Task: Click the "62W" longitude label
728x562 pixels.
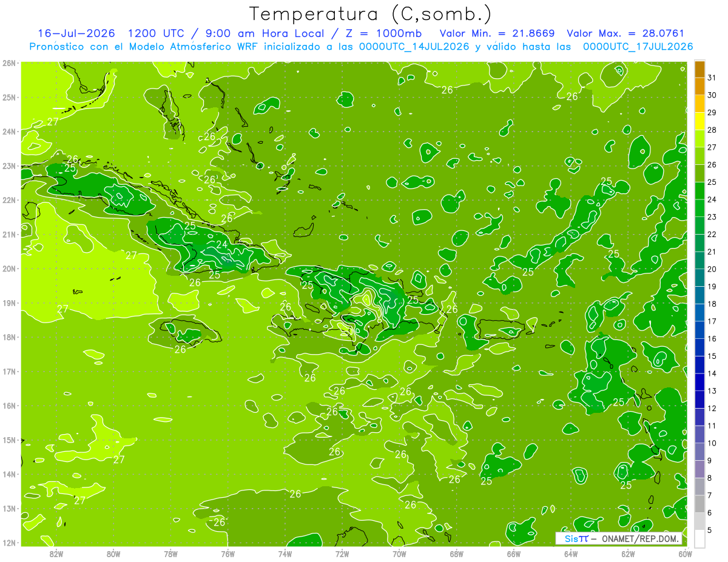Action: [628, 553]
